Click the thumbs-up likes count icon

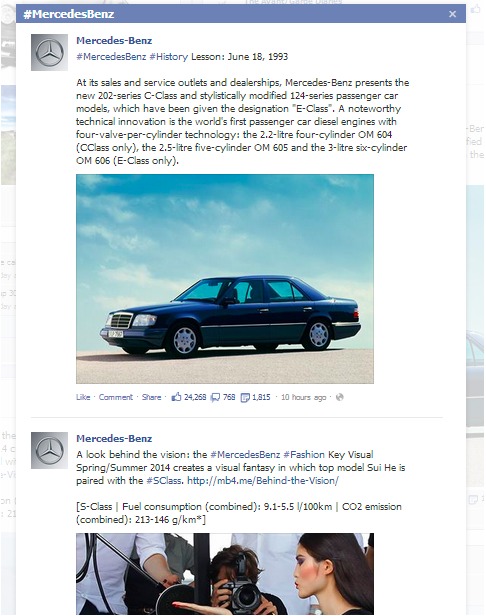coord(176,397)
